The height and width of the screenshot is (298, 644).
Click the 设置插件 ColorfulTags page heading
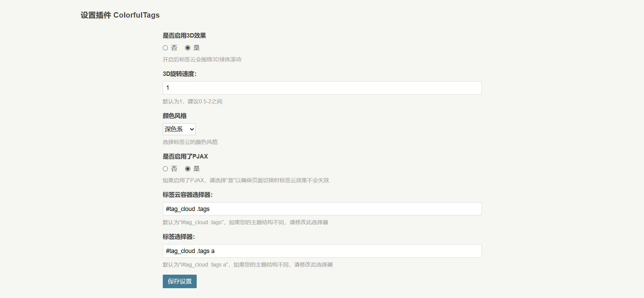(120, 15)
